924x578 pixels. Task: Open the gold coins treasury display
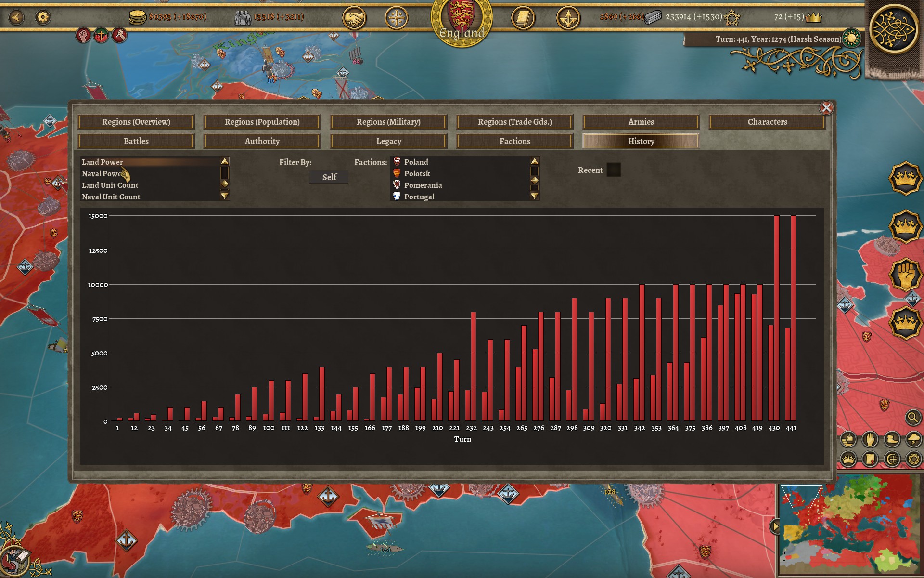138,17
